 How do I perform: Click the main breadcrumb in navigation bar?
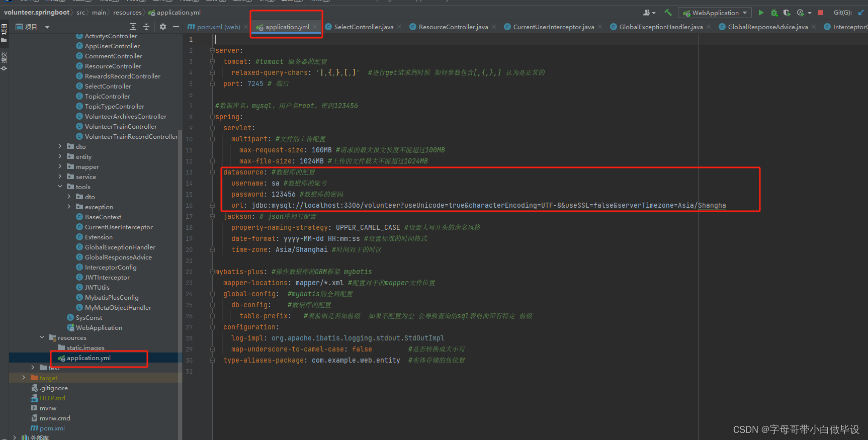99,13
